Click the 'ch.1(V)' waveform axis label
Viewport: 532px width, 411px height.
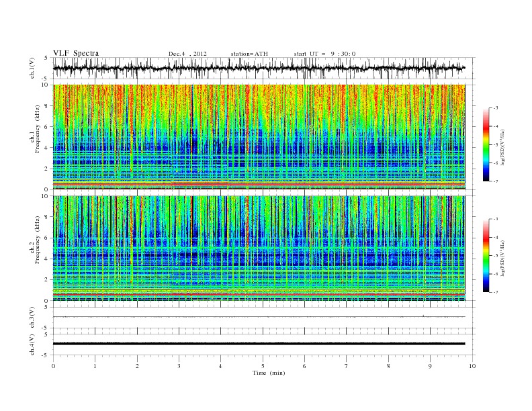coord(32,68)
